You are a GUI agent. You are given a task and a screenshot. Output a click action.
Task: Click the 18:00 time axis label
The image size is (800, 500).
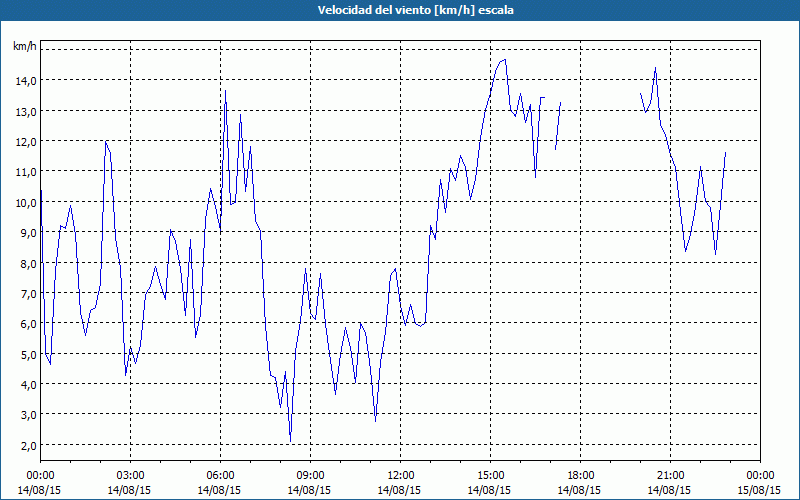pos(581,476)
